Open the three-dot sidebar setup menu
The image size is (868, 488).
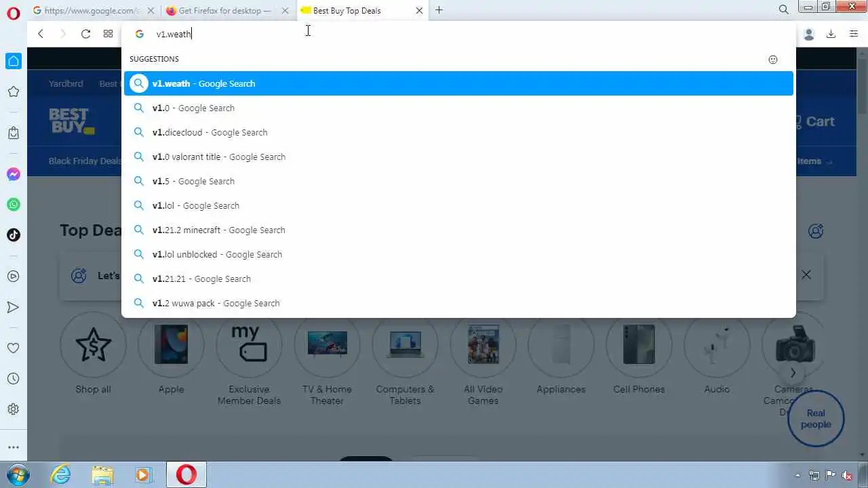pyautogui.click(x=14, y=447)
